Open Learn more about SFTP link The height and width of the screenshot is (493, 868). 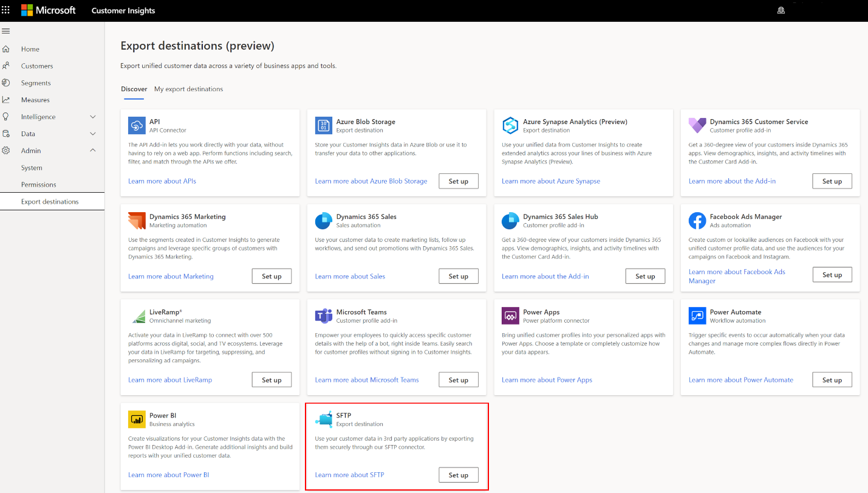349,475
